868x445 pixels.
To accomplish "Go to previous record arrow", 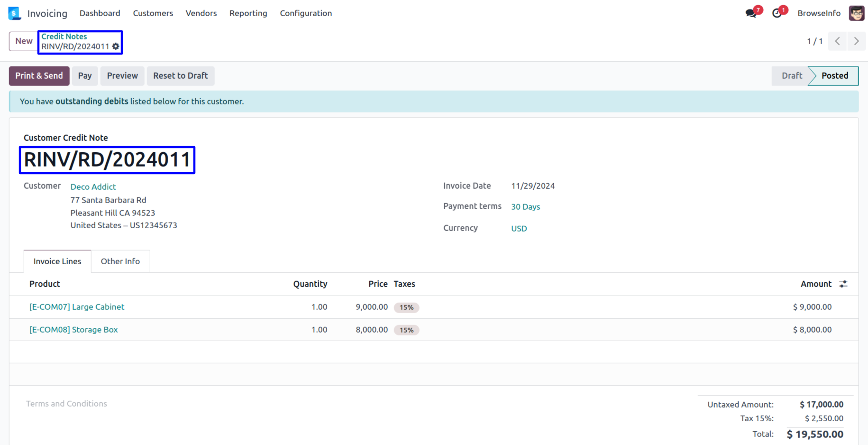I will coord(838,41).
